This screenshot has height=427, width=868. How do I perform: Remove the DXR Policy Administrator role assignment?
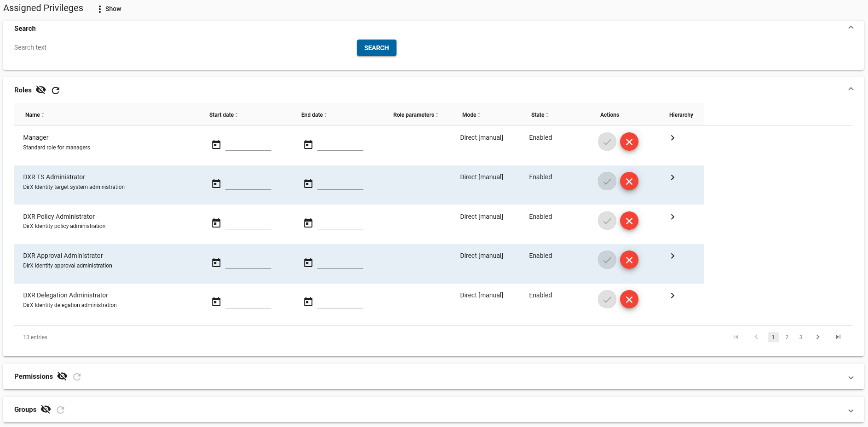click(x=629, y=221)
